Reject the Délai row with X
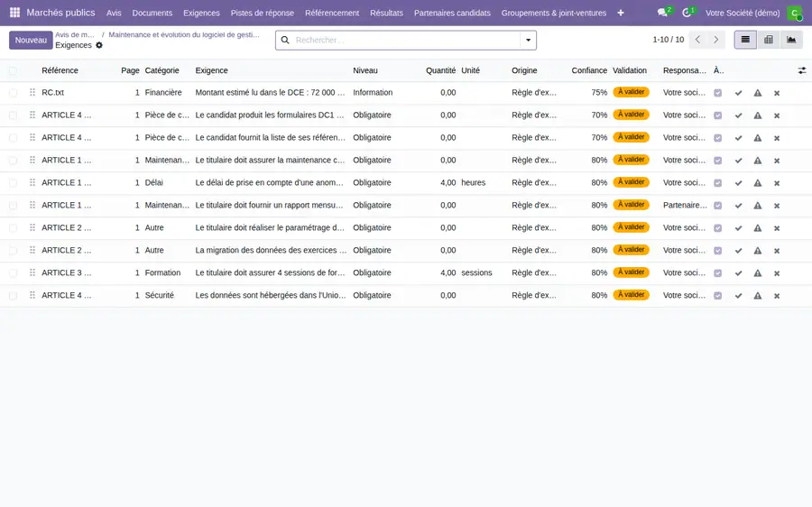 pyautogui.click(x=777, y=183)
